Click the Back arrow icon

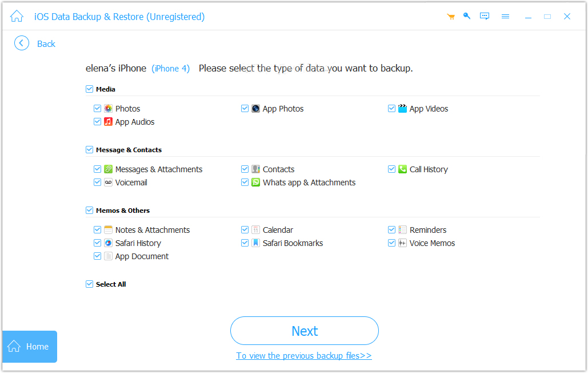click(22, 43)
